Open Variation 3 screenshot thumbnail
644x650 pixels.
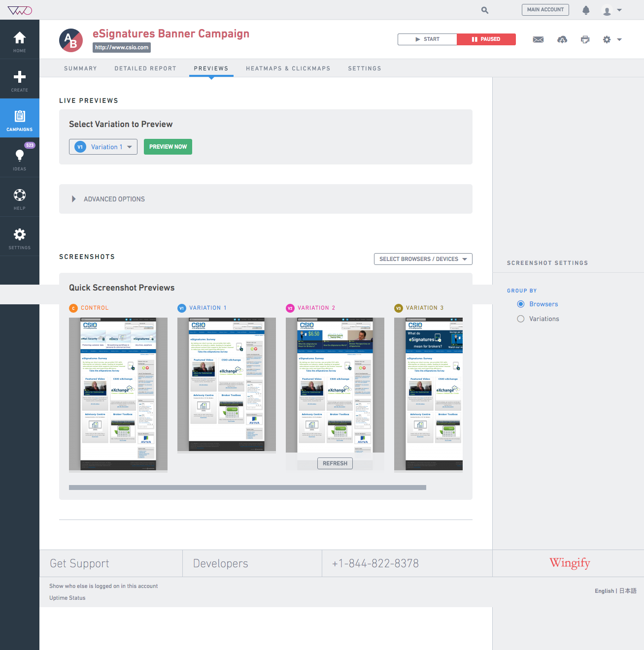428,394
